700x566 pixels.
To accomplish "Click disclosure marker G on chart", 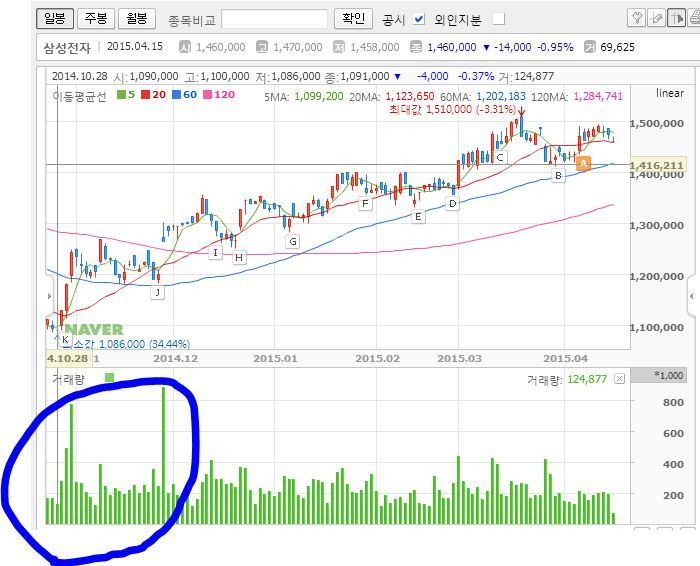I will click(293, 242).
